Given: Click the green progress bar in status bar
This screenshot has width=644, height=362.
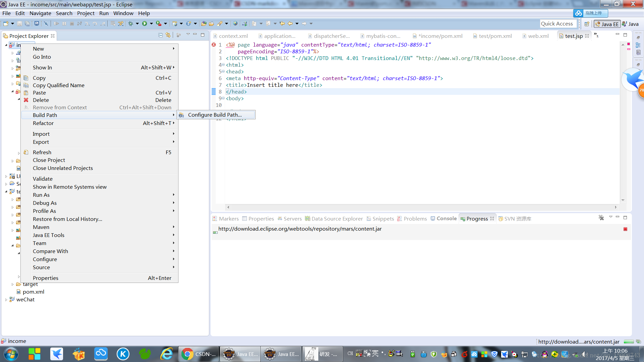Looking at the screenshot, I should pyautogui.click(x=629, y=342).
